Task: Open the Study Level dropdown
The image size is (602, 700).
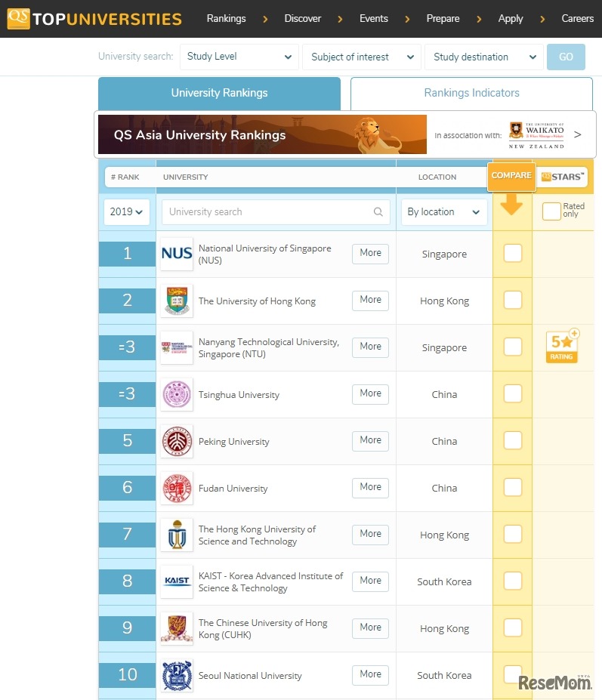Action: [x=239, y=57]
